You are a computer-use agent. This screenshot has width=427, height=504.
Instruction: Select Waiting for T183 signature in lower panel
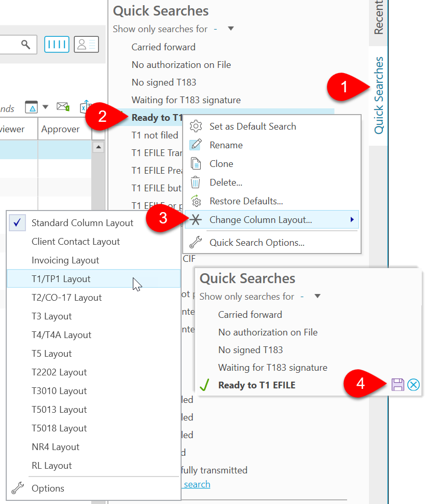tap(273, 368)
